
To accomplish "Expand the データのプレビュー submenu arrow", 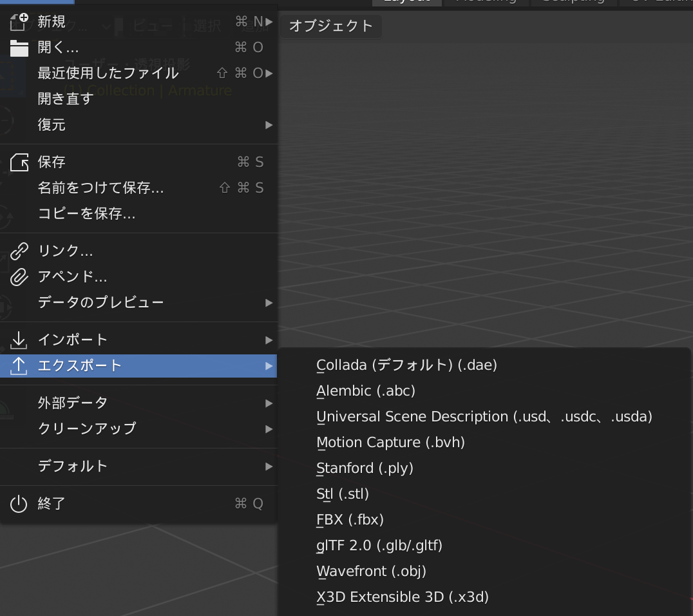I will 269,303.
